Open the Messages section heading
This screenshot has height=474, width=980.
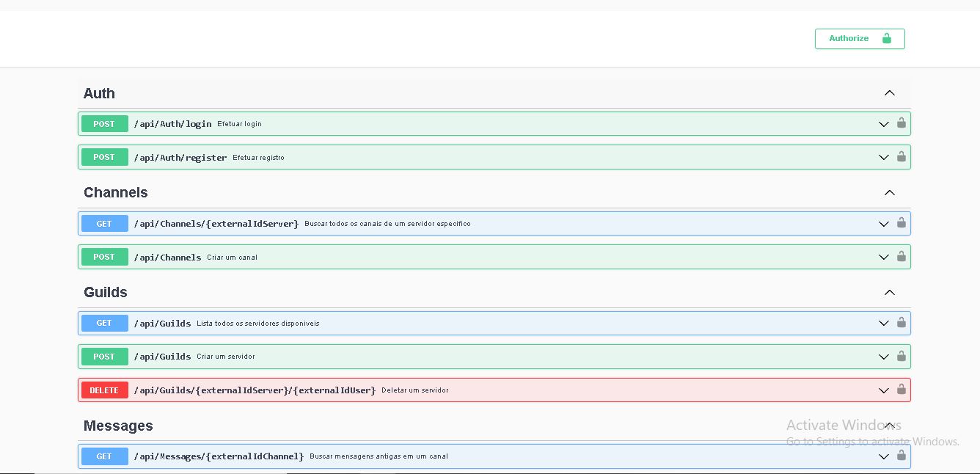118,426
